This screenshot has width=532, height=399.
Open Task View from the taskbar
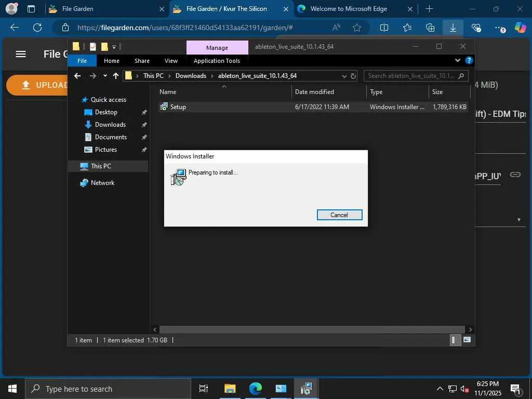point(203,389)
